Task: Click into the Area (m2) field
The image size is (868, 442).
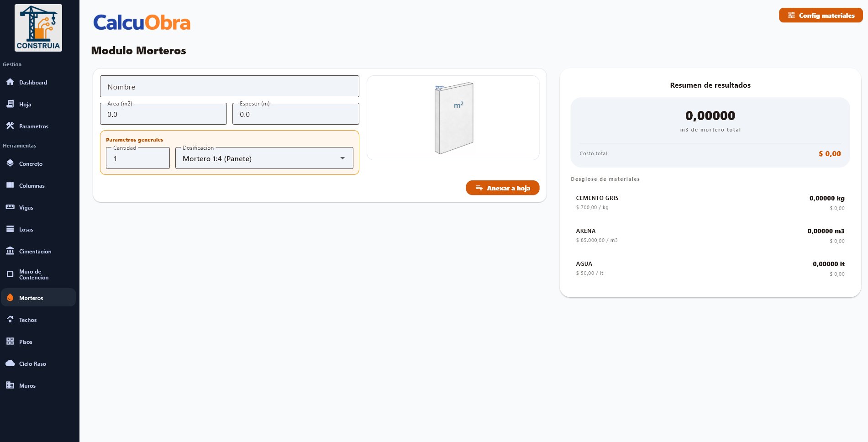Action: pyautogui.click(x=163, y=114)
